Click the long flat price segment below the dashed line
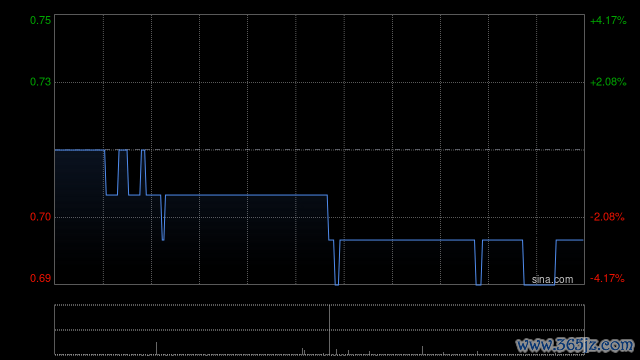Screen dimensions: 640x360 (x=246, y=195)
